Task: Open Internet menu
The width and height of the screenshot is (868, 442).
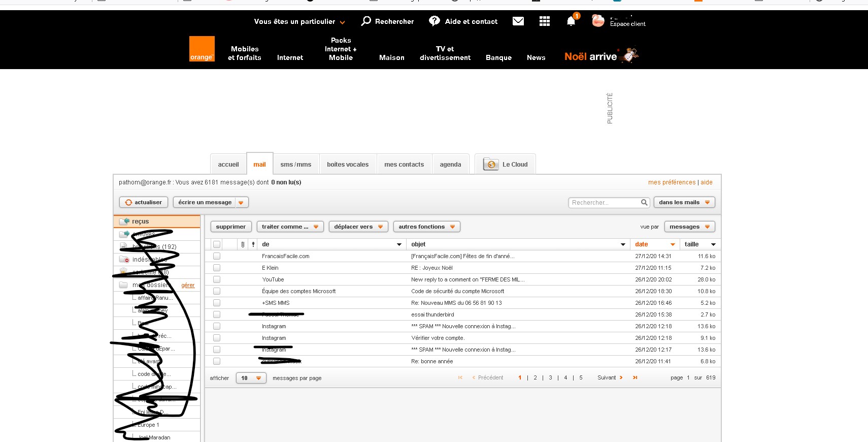Action: coord(290,57)
